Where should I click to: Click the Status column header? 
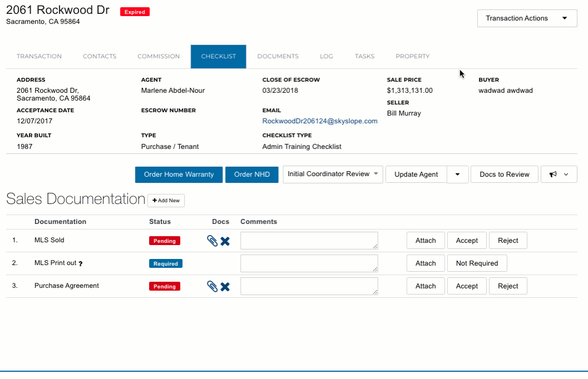point(160,222)
